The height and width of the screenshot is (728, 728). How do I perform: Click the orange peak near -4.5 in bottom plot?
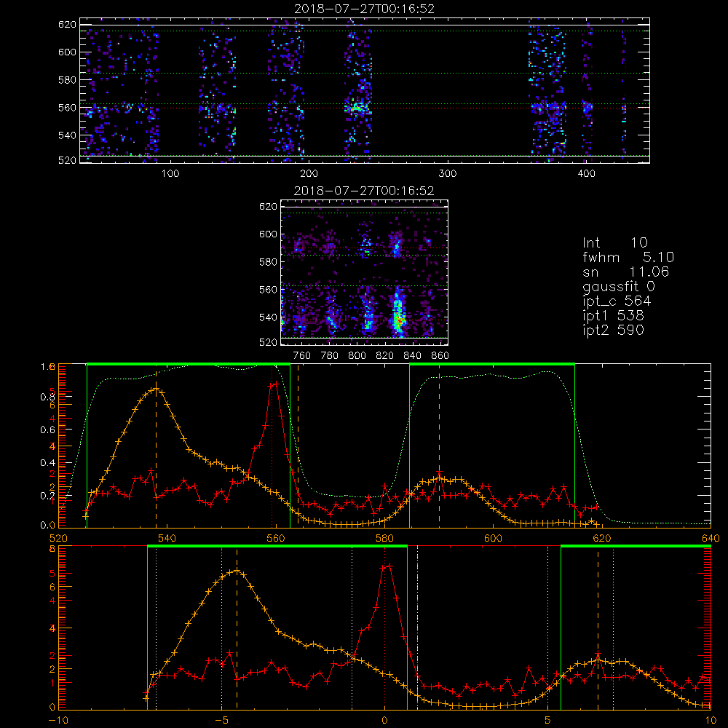click(237, 571)
